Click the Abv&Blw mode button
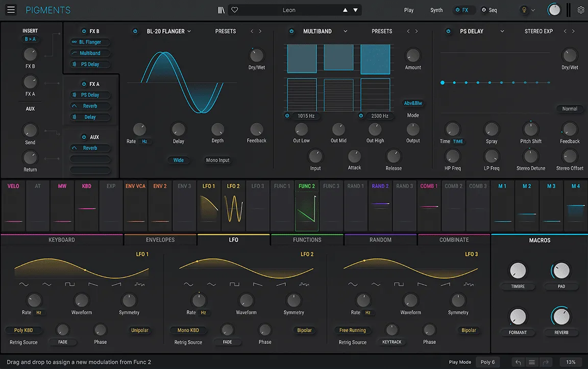The height and width of the screenshot is (369, 588). (413, 103)
